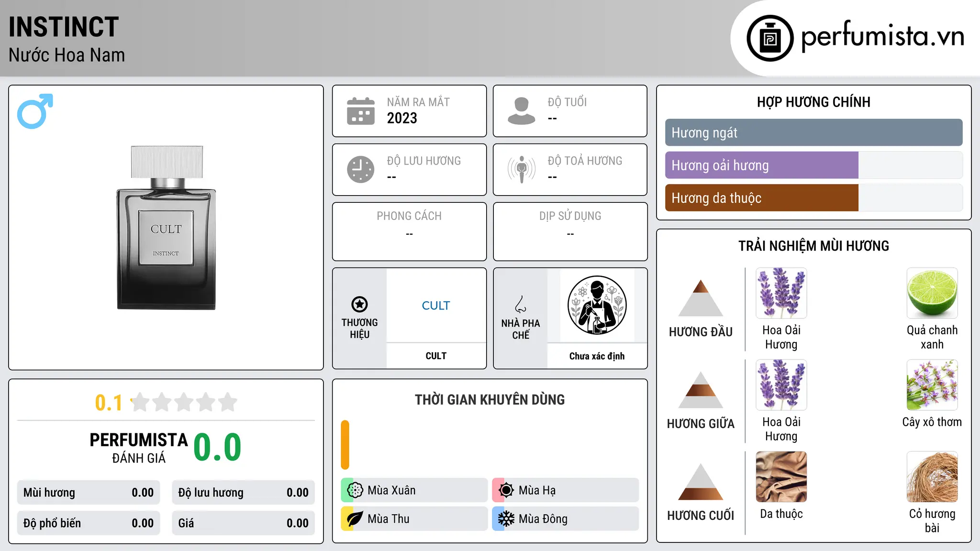Click the Mùa Hạ sun icon
The image size is (980, 551).
coord(506,490)
